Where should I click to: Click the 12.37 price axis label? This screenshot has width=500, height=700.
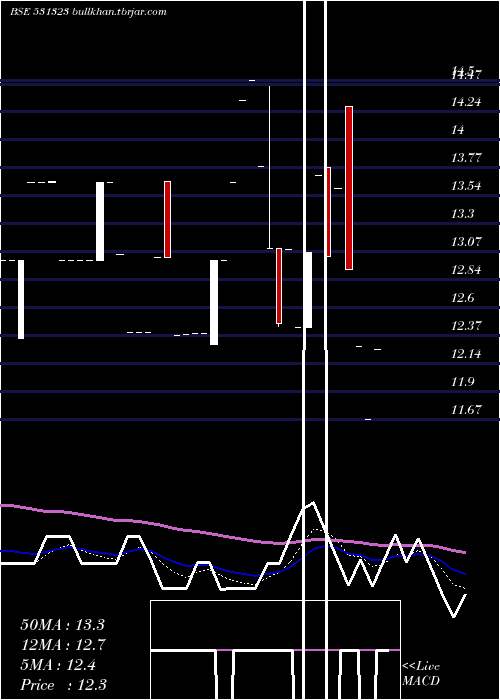point(466,326)
